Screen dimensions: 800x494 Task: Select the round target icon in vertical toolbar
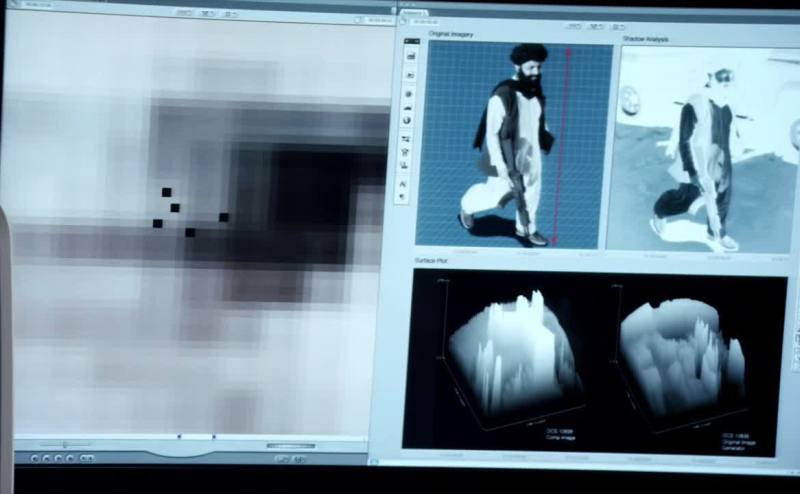pos(409,94)
